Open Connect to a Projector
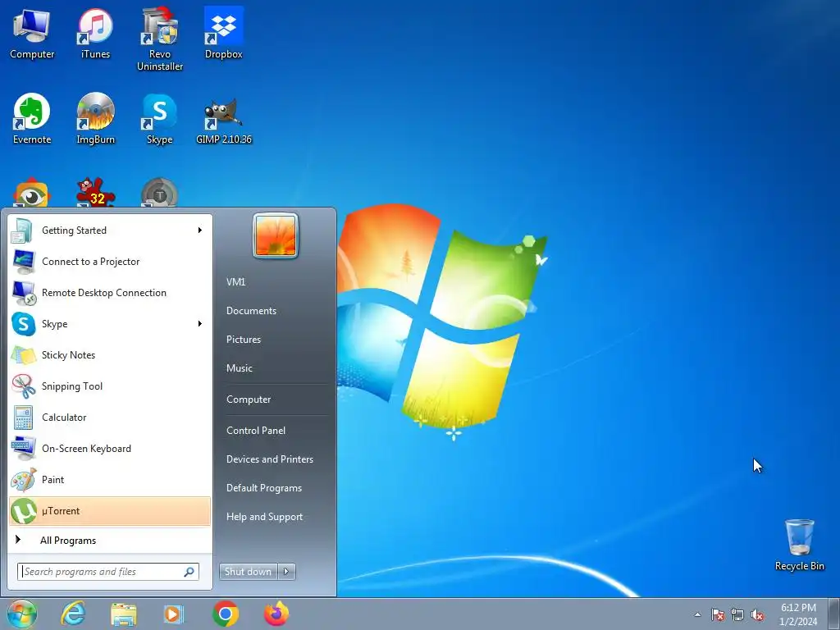Image resolution: width=840 pixels, height=630 pixels. (110, 262)
